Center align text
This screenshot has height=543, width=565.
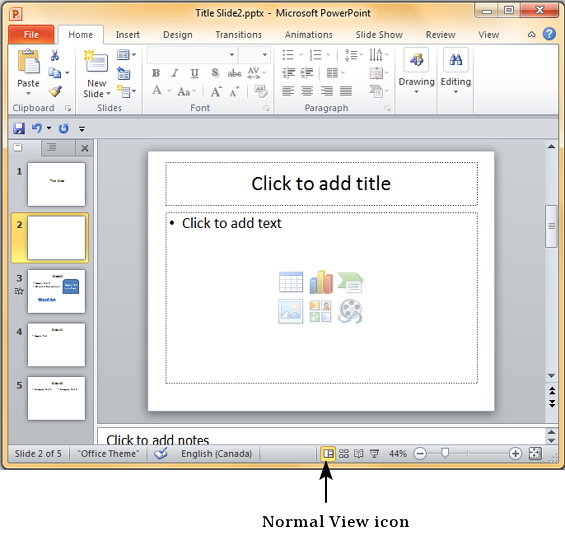point(307,91)
